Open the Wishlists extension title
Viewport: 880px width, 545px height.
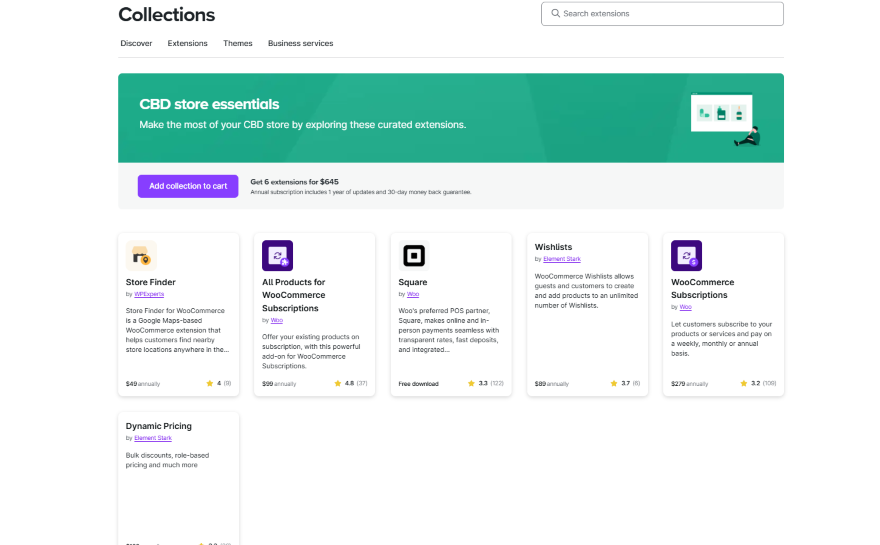(x=553, y=247)
